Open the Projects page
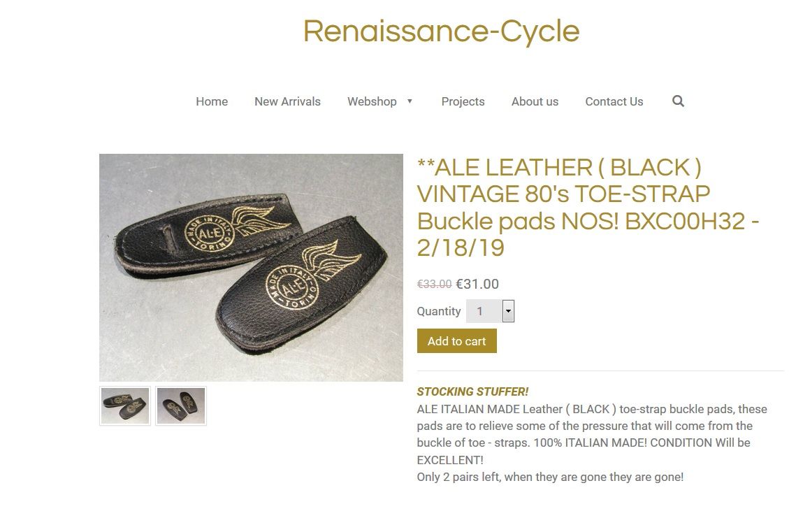803x532 pixels. click(x=463, y=101)
